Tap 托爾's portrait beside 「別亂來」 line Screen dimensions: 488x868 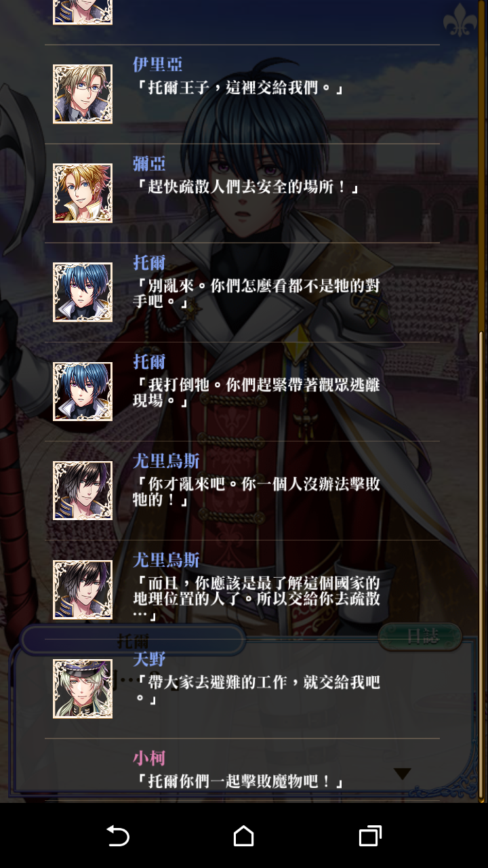pyautogui.click(x=83, y=292)
